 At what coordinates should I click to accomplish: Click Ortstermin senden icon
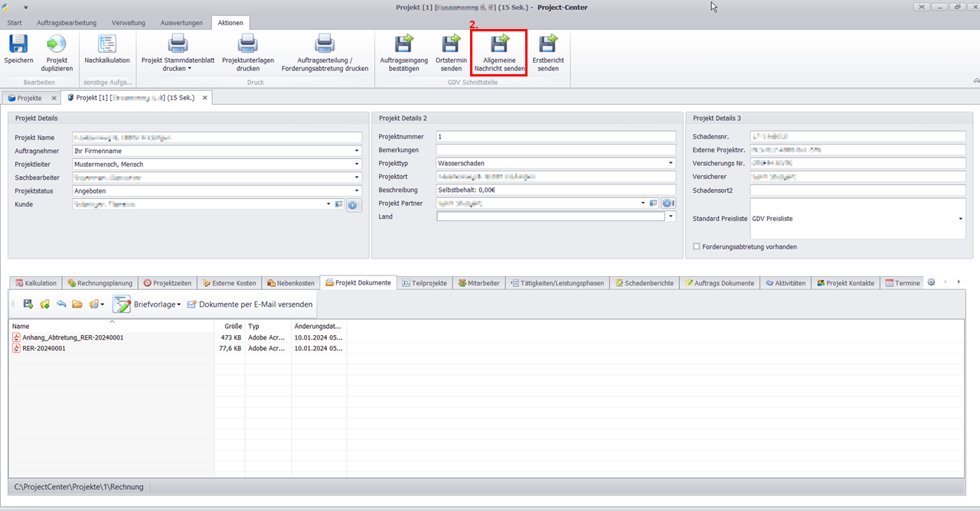pos(451,44)
